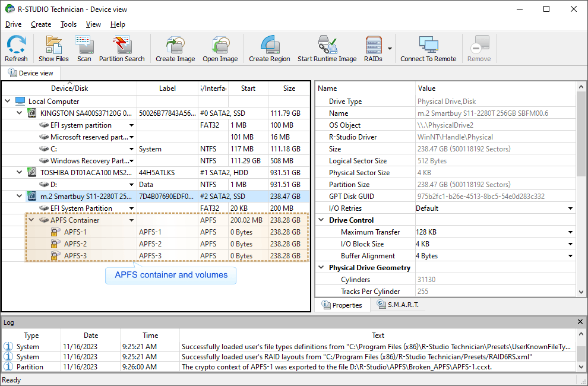The image size is (588, 386).
Task: Click the Log panel Type column header
Action: coord(31,336)
